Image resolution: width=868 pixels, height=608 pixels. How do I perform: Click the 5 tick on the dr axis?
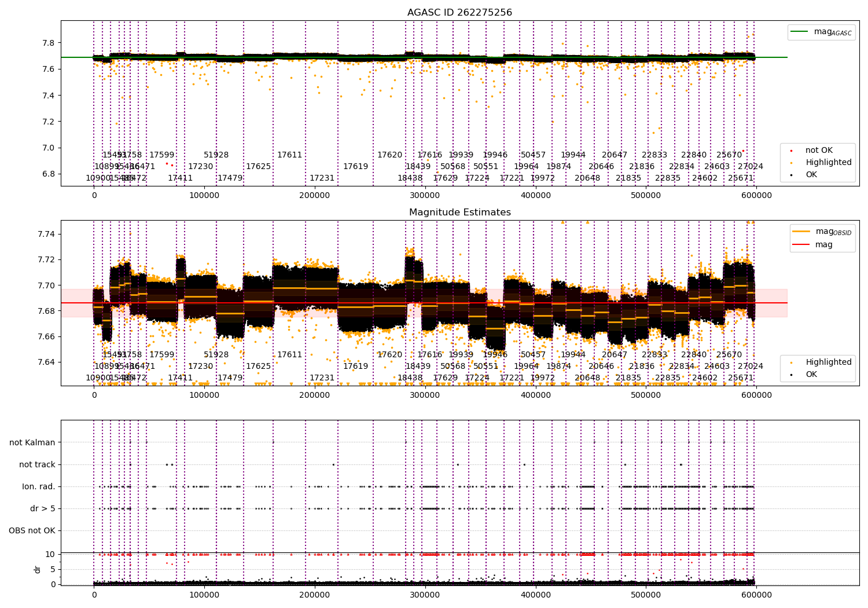coord(53,569)
